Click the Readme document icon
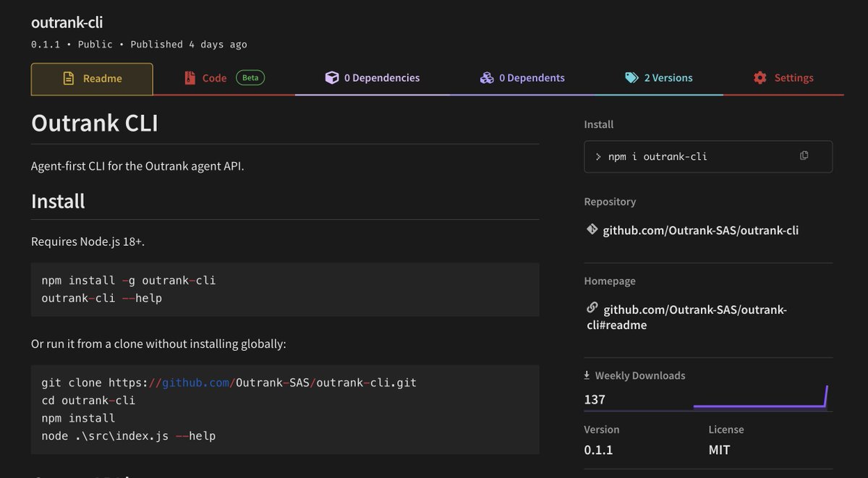This screenshot has width=868, height=478. [x=69, y=78]
